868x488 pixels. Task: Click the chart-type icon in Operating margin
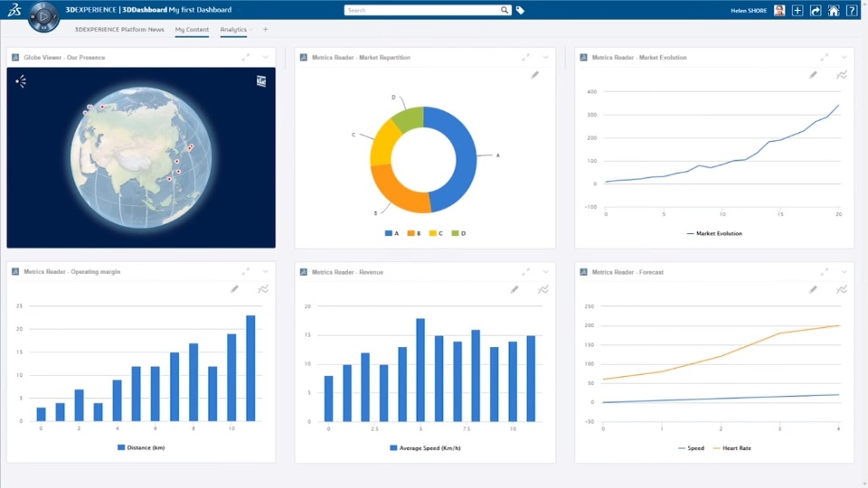263,289
